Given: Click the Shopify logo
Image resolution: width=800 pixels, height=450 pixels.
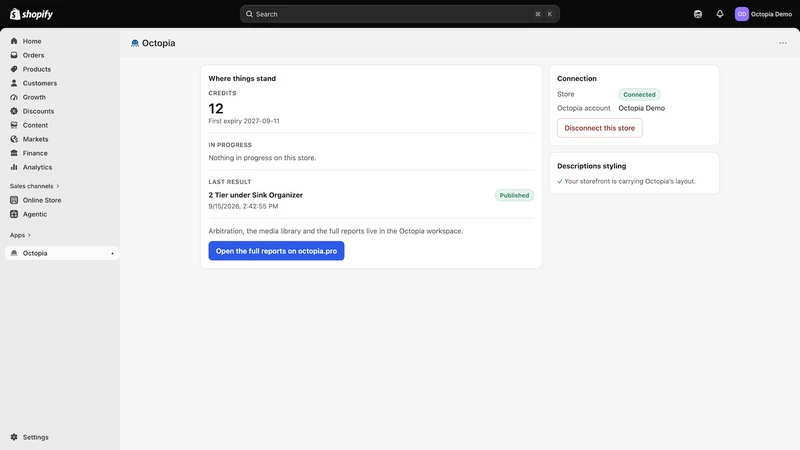Looking at the screenshot, I should click(x=31, y=14).
